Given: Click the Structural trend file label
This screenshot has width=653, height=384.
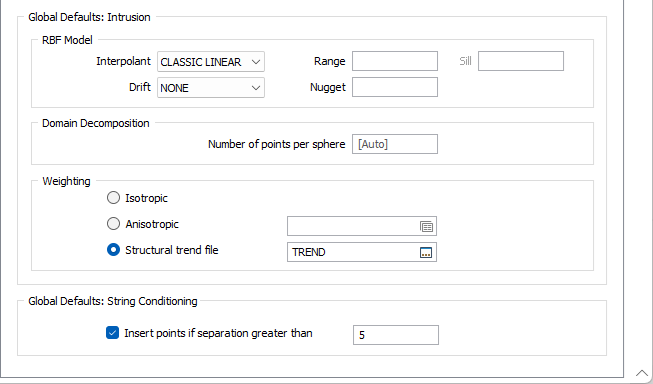Looking at the screenshot, I should [x=172, y=250].
